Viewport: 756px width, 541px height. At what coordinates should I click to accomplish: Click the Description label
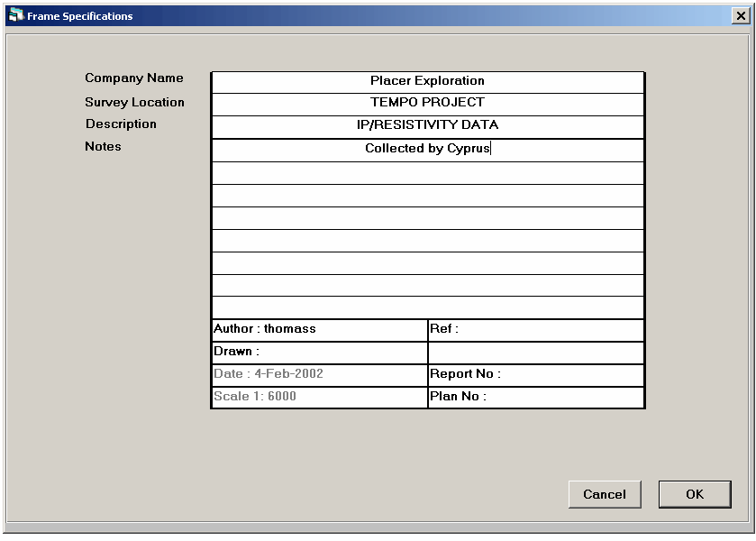tap(121, 124)
